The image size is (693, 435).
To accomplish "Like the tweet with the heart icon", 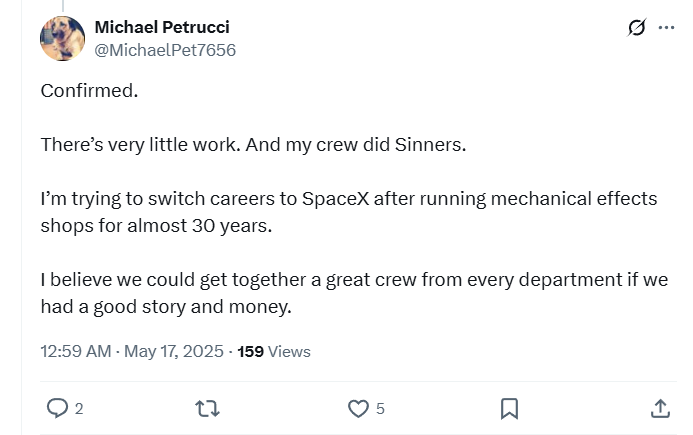I will coord(357,408).
